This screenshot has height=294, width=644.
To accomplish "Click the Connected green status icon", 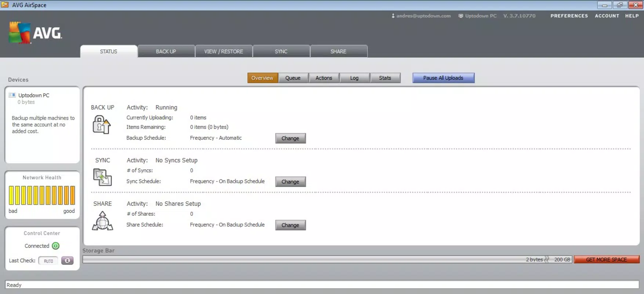I will [x=56, y=246].
